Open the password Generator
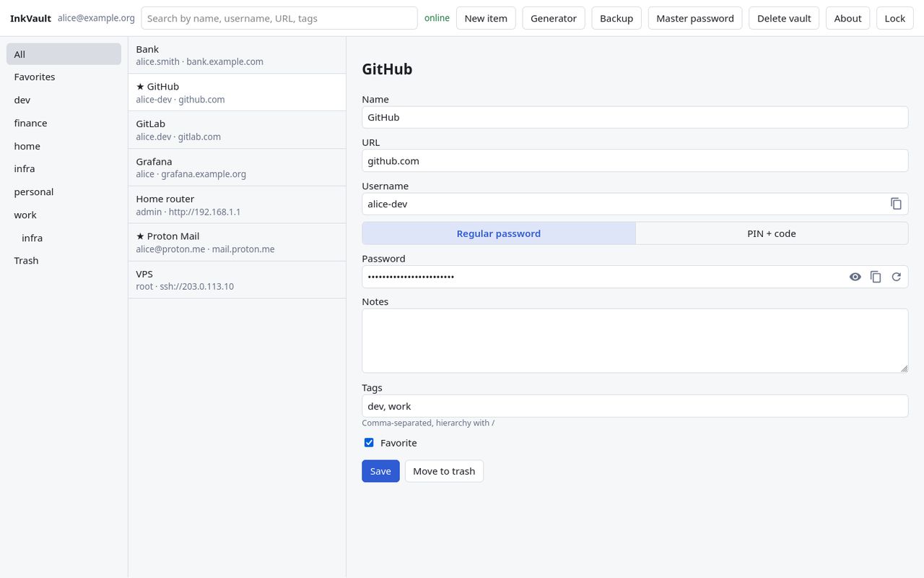This screenshot has height=578, width=924. (x=554, y=18)
